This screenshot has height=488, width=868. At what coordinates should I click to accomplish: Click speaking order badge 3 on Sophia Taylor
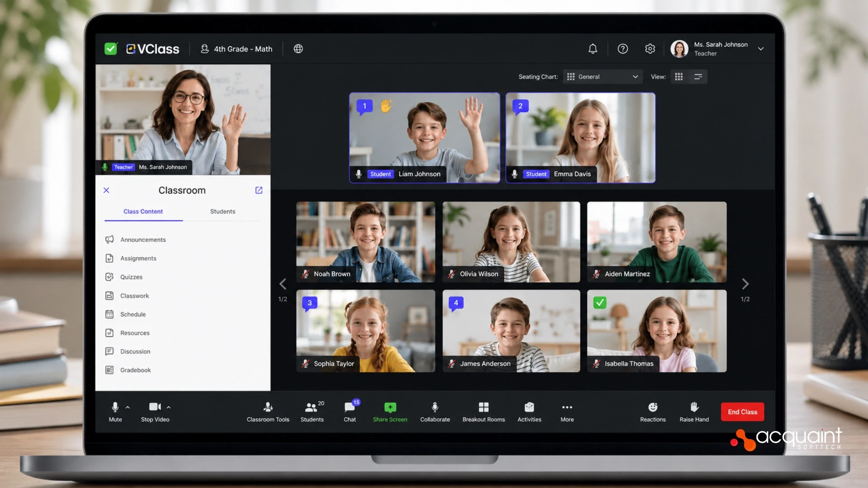point(310,303)
